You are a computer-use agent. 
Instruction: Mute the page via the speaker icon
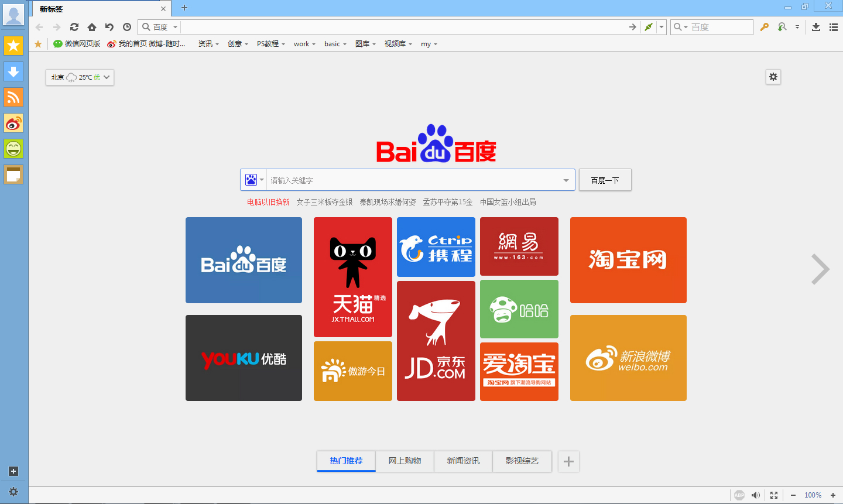coord(756,495)
